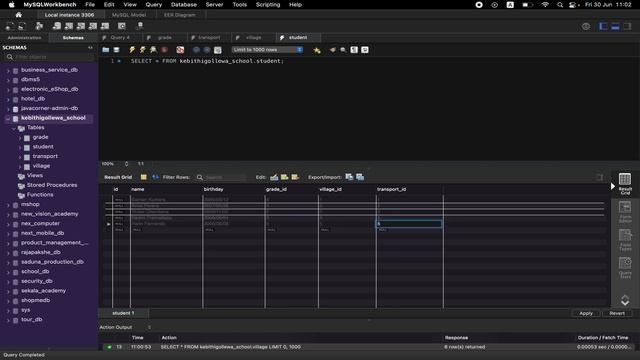Select the Views folder
640x360 pixels.
coord(35,176)
